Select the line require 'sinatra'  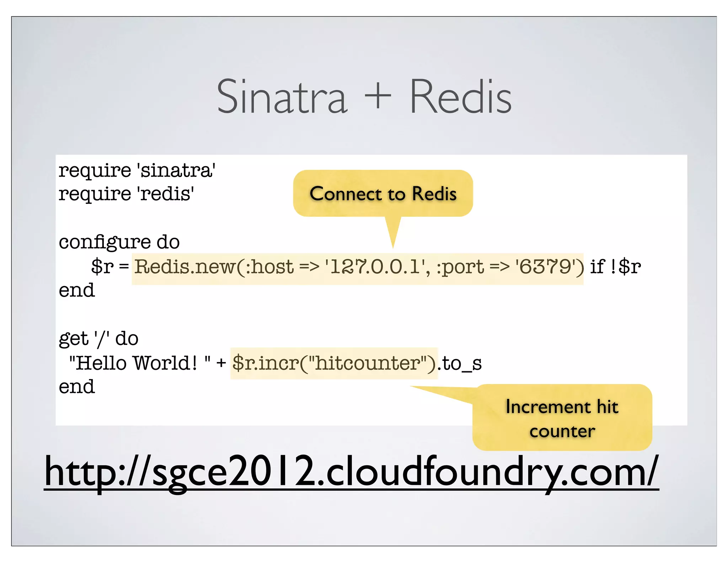[137, 171]
